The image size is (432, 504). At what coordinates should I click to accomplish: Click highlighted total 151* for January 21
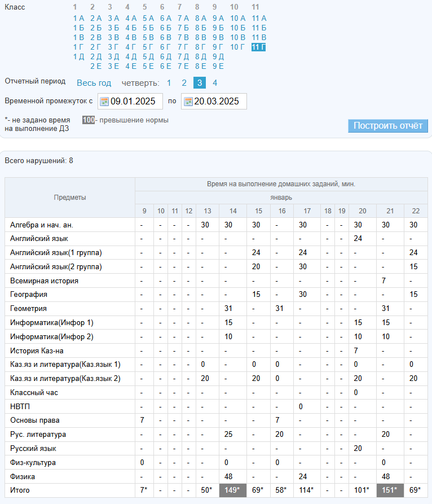click(x=390, y=490)
